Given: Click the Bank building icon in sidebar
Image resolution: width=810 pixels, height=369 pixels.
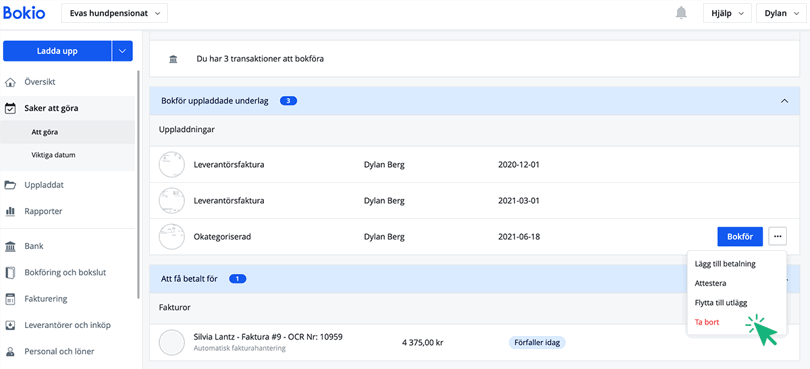Looking at the screenshot, I should [x=10, y=247].
